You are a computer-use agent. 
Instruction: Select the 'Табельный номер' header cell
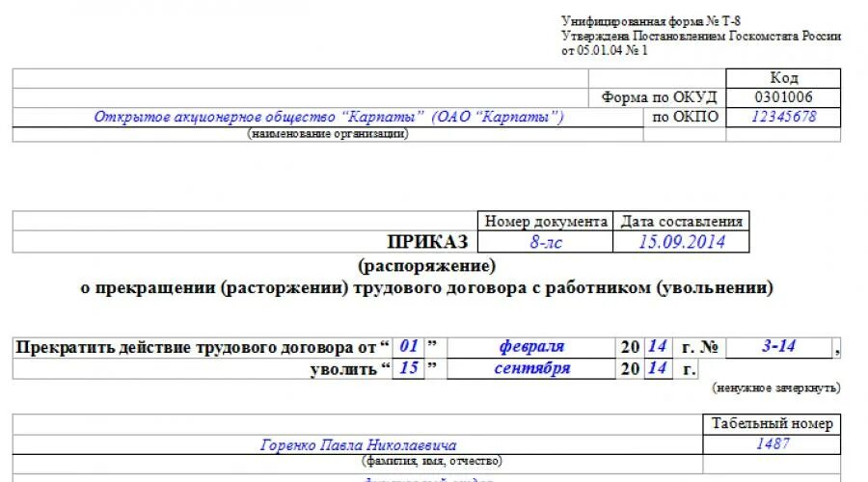[772, 424]
